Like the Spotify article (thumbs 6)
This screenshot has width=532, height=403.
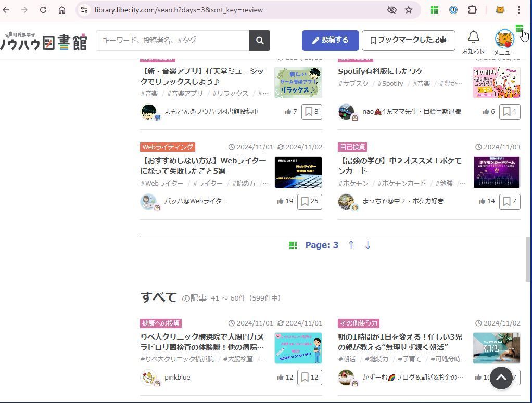489,111
